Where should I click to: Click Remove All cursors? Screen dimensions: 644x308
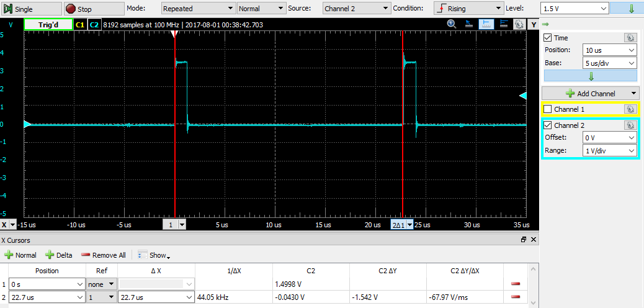(104, 255)
